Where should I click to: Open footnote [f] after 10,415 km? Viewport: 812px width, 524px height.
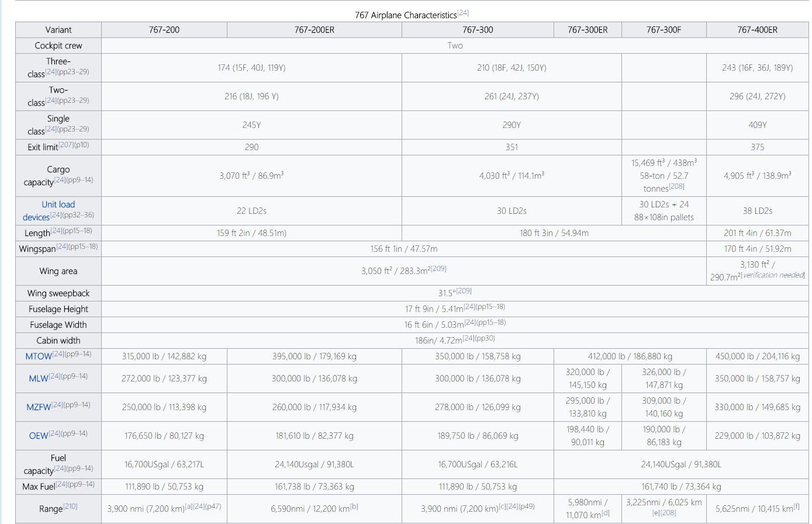point(797,506)
